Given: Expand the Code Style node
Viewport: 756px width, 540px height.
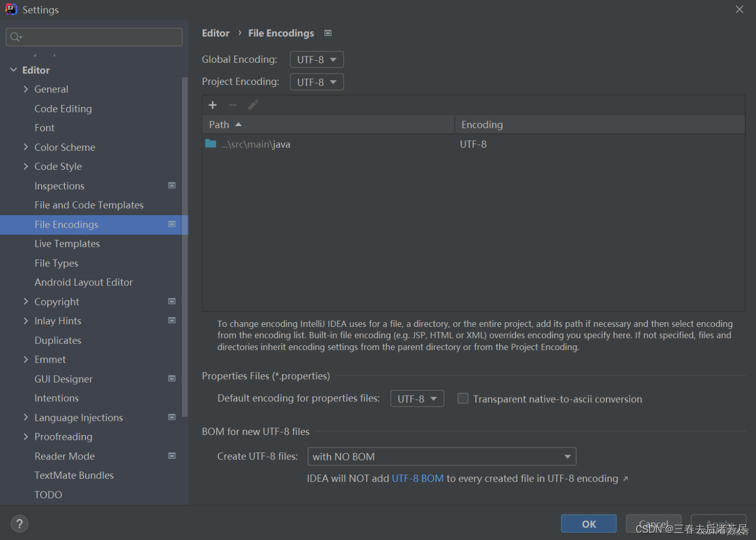Looking at the screenshot, I should pos(26,166).
